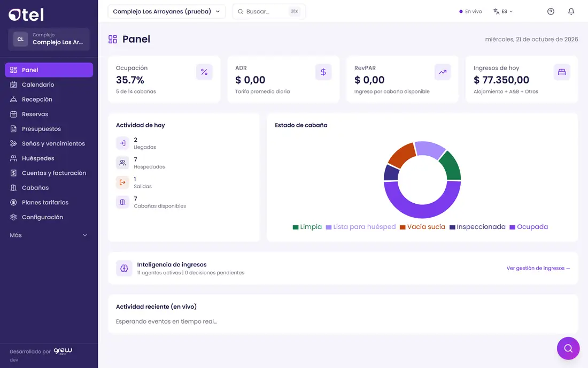This screenshot has width=588, height=368.
Task: Click the Ocupada legend purple swatch
Action: point(512,227)
